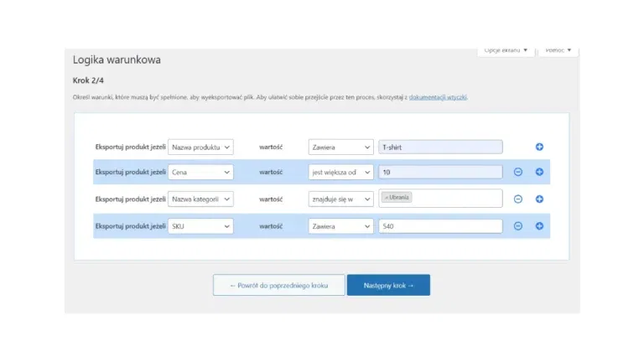Open the 'jest większa od' operator dropdown
The image size is (644, 362).
click(x=341, y=172)
